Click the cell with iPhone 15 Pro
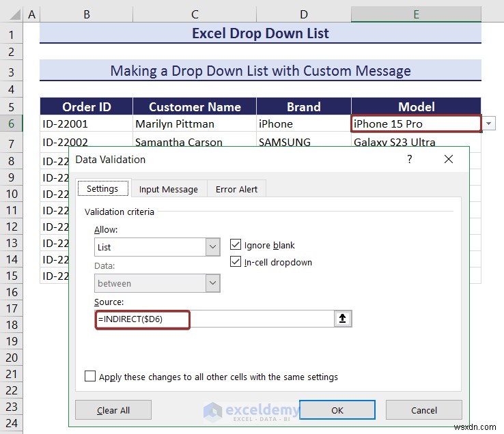The image size is (504, 434). click(416, 124)
